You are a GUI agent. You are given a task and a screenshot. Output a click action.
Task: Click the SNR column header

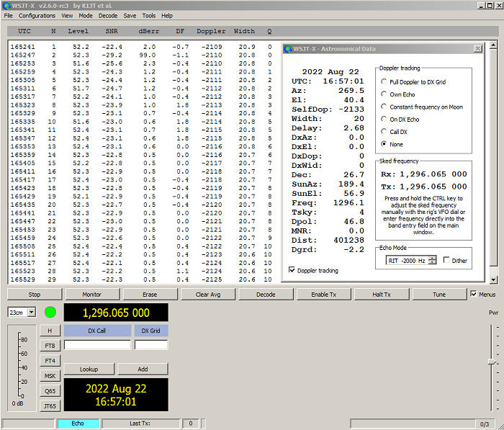pyautogui.click(x=112, y=31)
